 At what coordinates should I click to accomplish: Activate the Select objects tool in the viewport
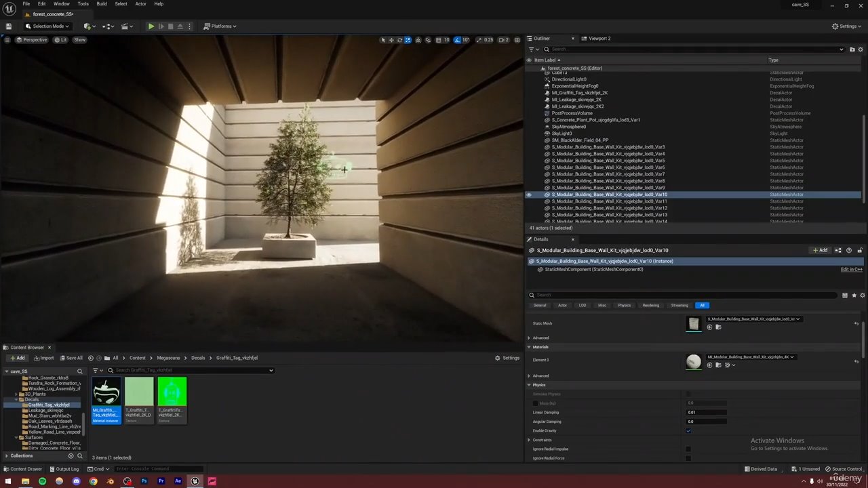pos(383,40)
